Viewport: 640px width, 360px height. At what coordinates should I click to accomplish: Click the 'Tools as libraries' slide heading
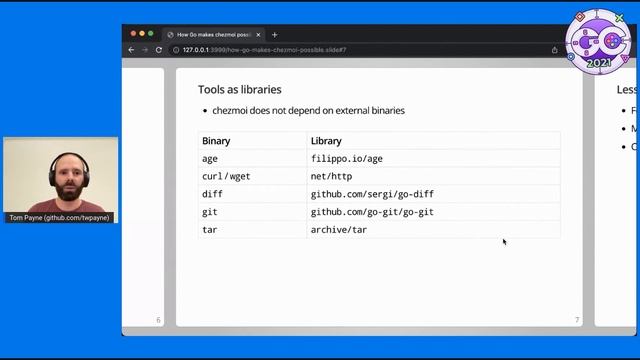[x=240, y=89]
